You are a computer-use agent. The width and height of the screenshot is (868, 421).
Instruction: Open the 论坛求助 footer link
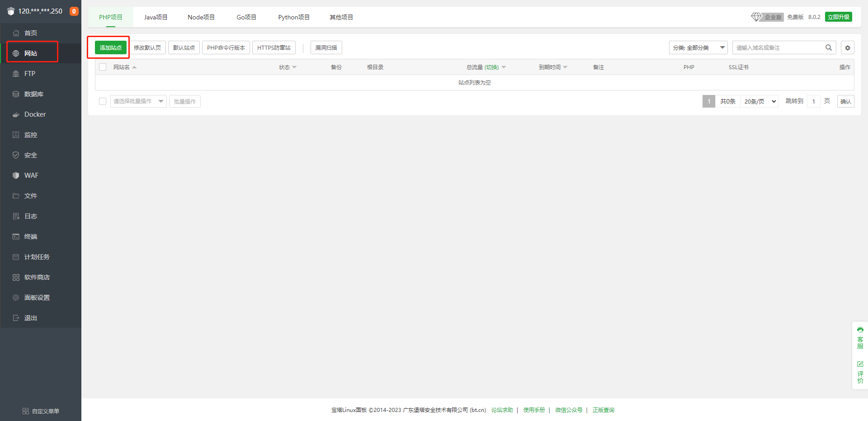[502, 410]
